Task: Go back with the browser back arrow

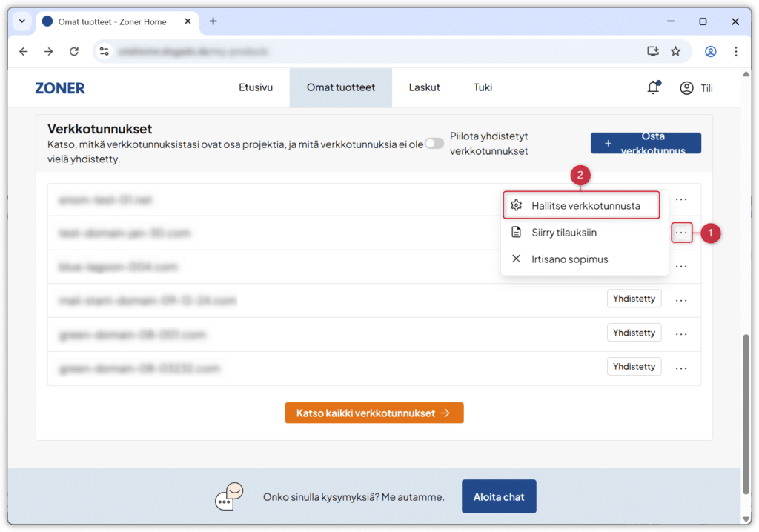Action: (x=24, y=51)
